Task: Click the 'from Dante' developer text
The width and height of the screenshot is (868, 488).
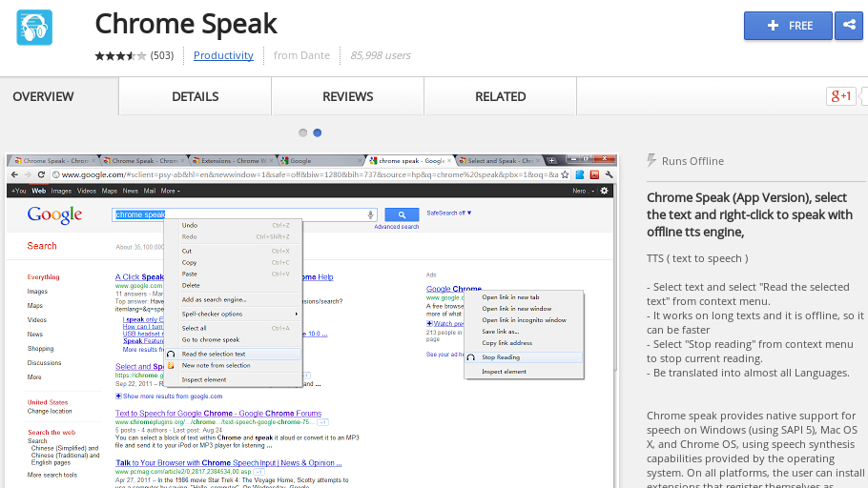Action: click(x=300, y=55)
